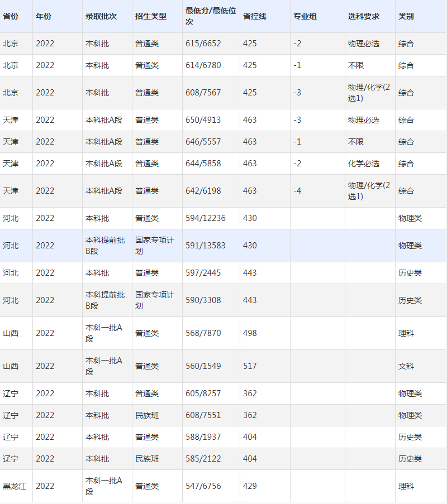
Task: Click 化学必选 in the 选科要求 column
Action: [364, 164]
